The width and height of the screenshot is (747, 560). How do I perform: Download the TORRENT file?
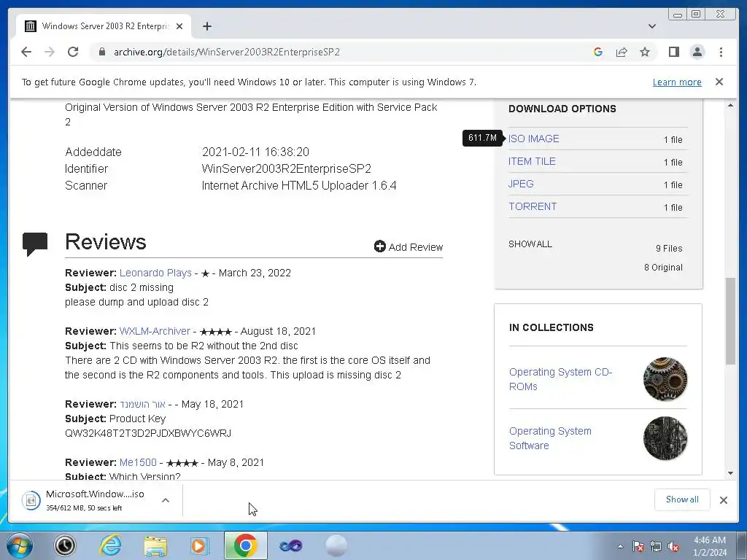click(x=532, y=206)
